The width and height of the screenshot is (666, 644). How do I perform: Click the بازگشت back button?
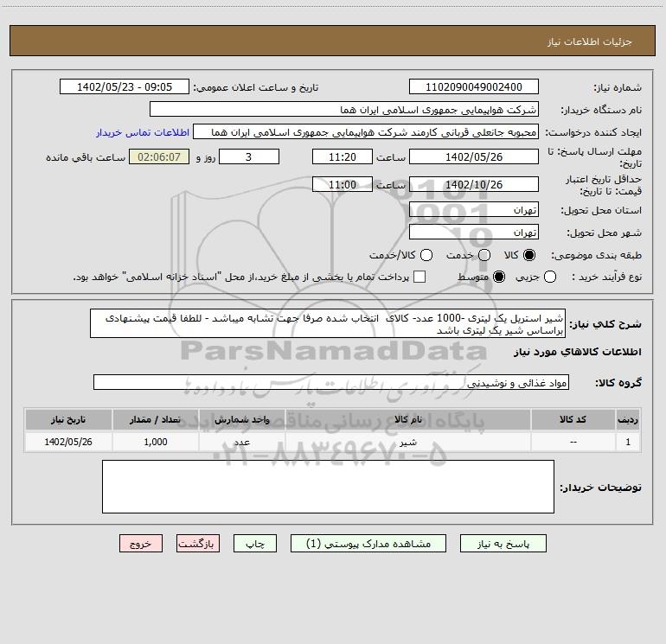click(x=198, y=544)
